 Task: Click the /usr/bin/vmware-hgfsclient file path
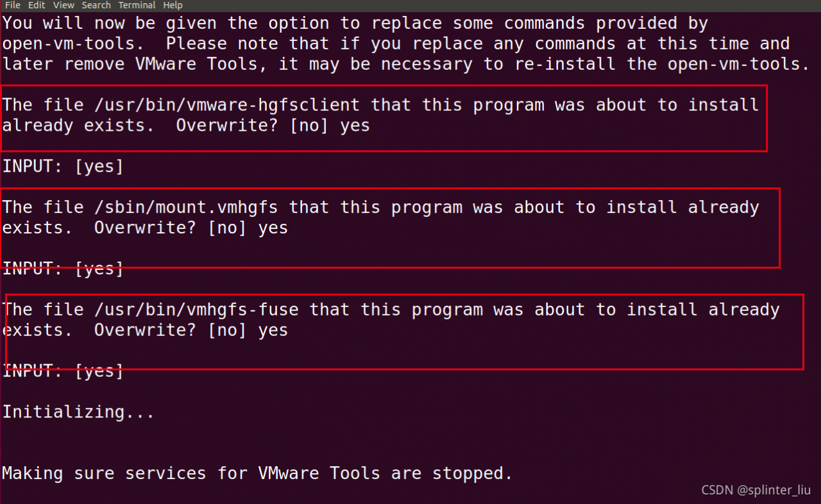tap(226, 105)
